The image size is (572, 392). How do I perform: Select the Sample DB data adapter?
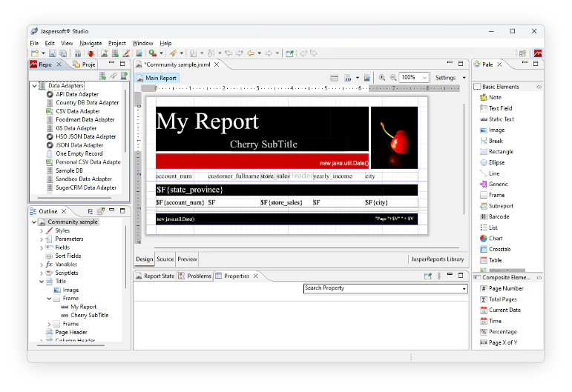pos(69,170)
